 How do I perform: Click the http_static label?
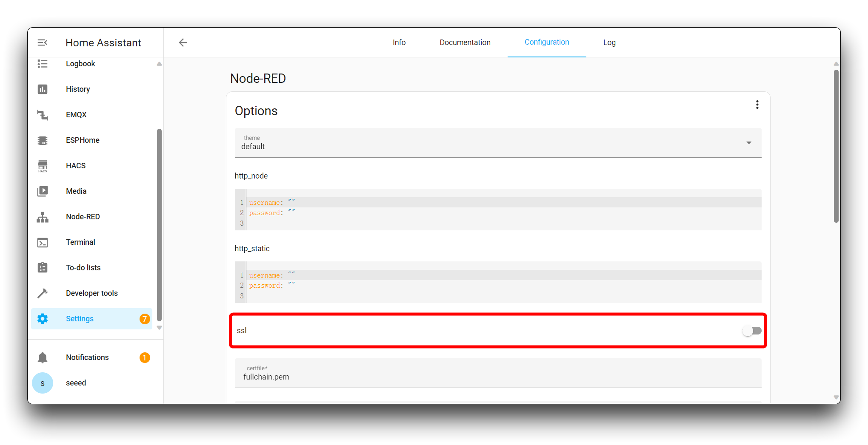coord(252,249)
